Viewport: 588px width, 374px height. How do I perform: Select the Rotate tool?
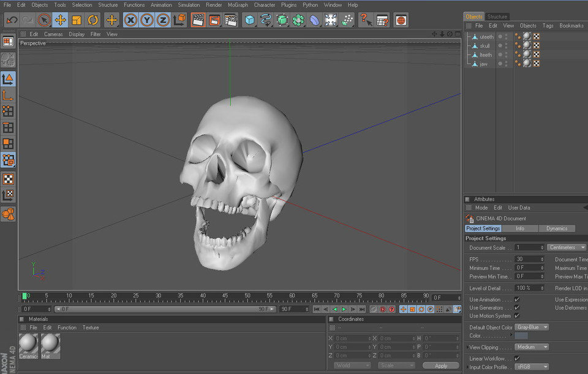coord(92,20)
